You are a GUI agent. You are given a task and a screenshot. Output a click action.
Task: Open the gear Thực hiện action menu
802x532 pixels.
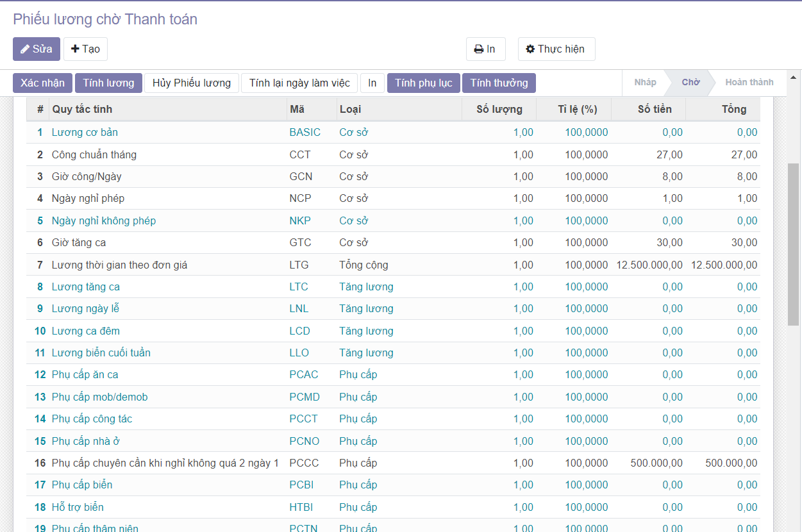556,49
